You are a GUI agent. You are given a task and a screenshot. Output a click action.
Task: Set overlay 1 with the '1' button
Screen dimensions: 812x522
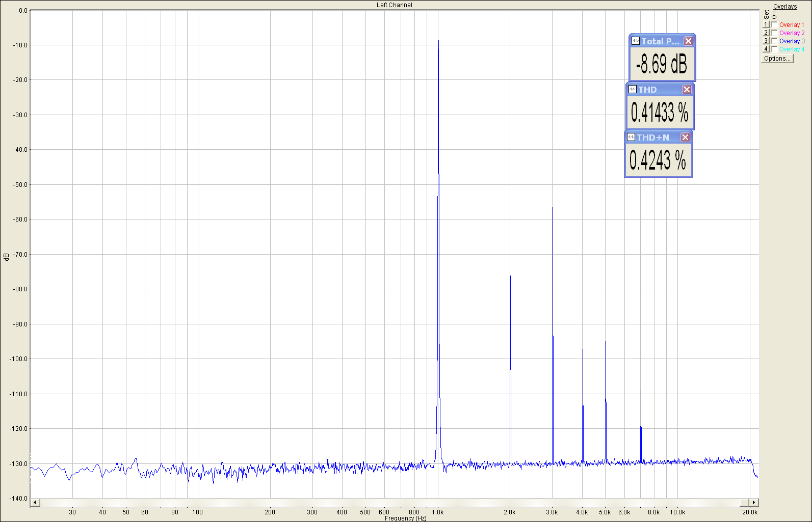[x=766, y=24]
